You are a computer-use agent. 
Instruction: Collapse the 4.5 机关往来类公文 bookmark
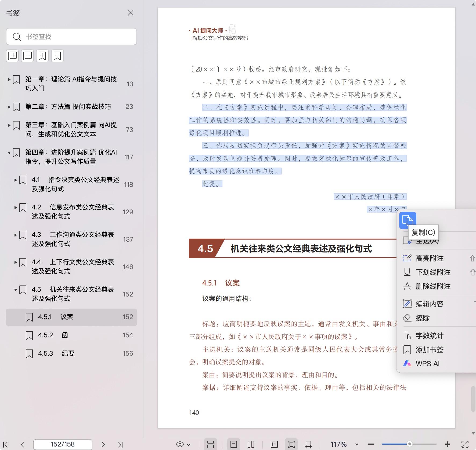tap(16, 290)
